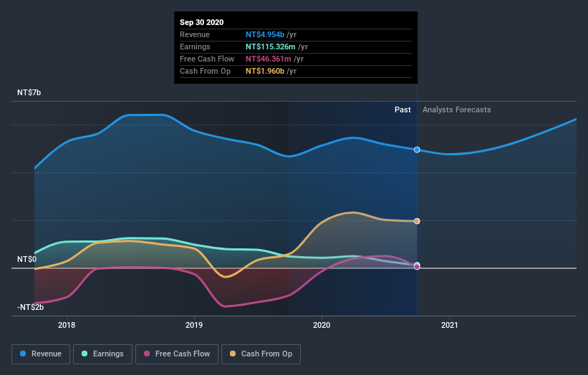Click the Past section label
Viewport: 588px width, 375px height.
point(403,109)
